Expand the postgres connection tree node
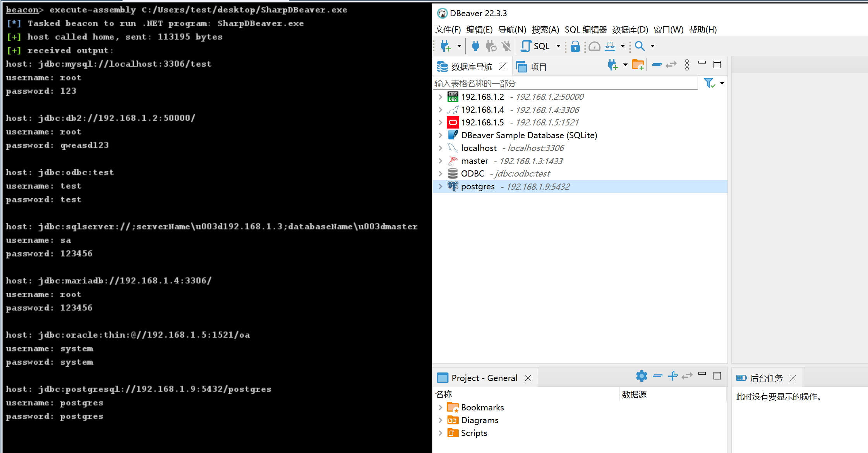This screenshot has width=868, height=453. (x=440, y=187)
